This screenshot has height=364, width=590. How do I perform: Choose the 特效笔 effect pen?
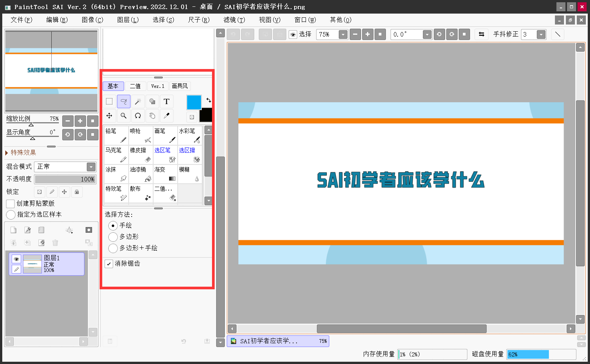click(116, 193)
